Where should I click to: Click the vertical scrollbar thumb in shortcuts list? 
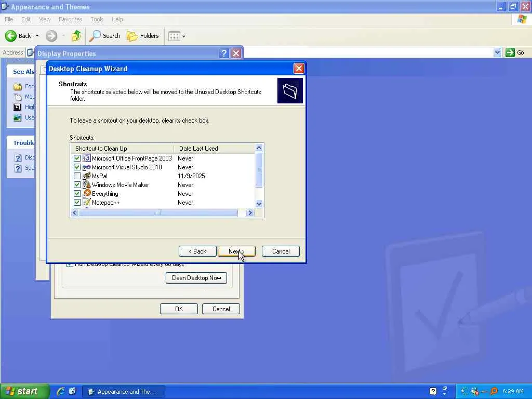[259, 170]
